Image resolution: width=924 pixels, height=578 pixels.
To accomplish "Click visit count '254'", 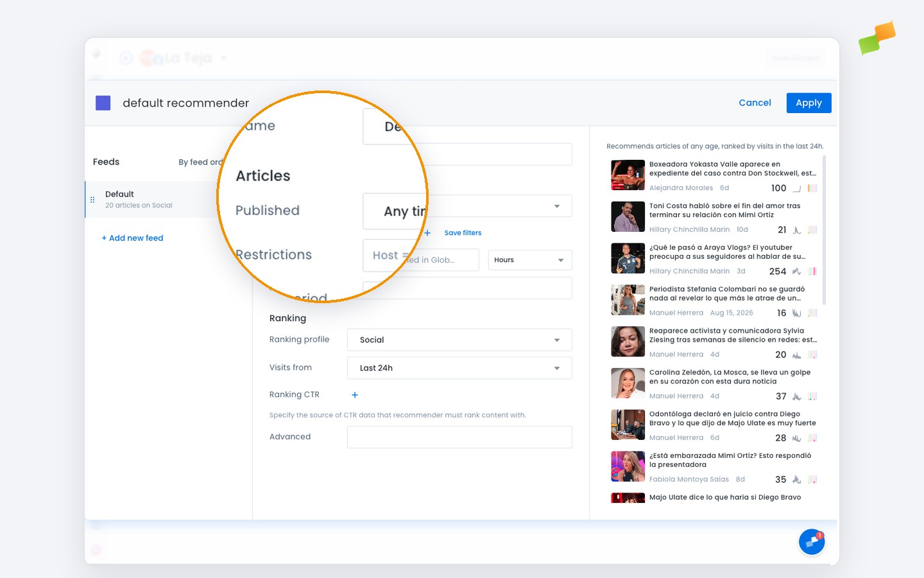I will [x=778, y=272].
